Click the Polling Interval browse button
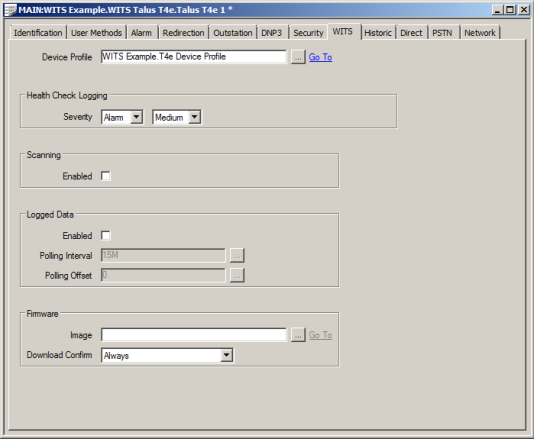 237,255
